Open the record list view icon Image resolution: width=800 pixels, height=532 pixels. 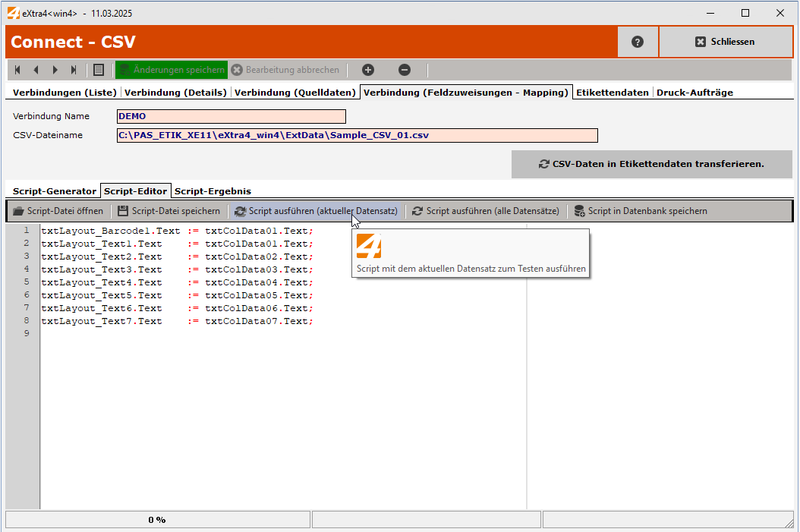[x=98, y=69]
